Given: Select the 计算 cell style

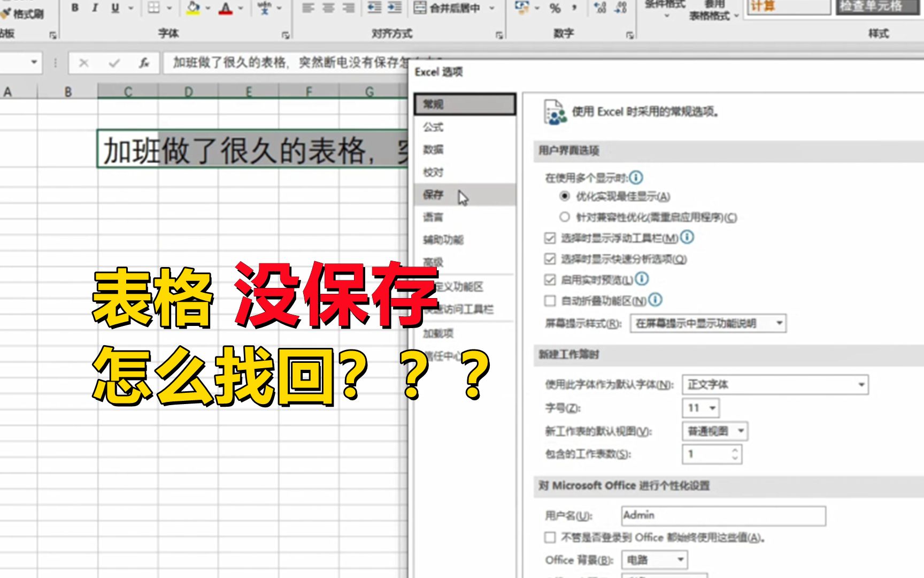Looking at the screenshot, I should [788, 6].
